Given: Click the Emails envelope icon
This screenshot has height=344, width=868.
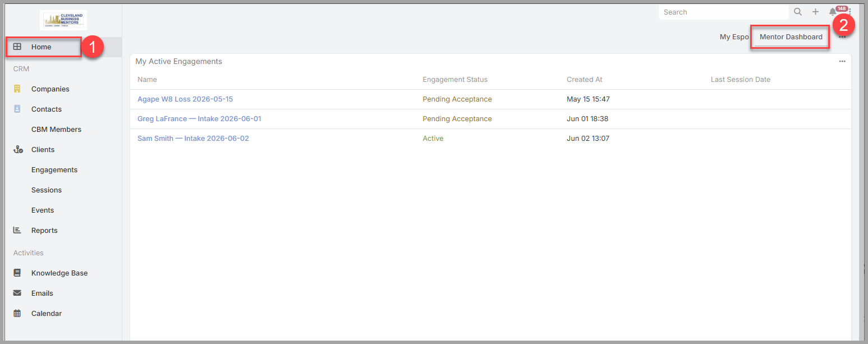Looking at the screenshot, I should (17, 293).
